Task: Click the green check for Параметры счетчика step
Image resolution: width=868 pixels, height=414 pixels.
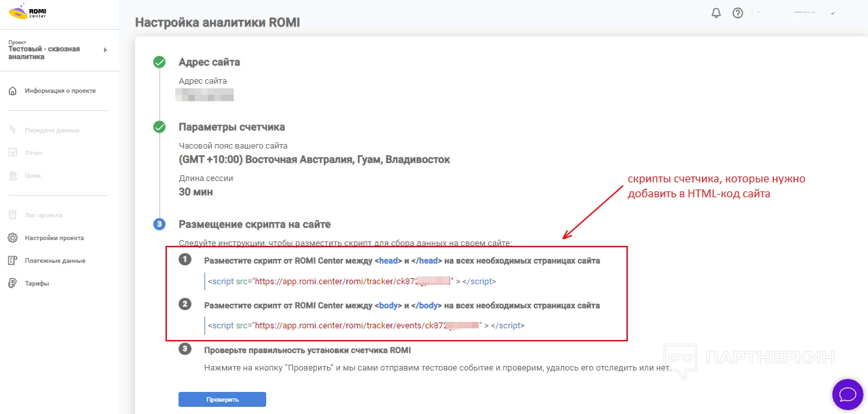Action: click(159, 127)
